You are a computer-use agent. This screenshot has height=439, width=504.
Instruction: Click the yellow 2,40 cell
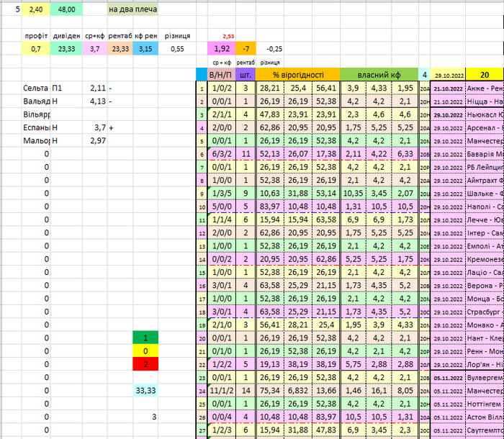(x=36, y=9)
